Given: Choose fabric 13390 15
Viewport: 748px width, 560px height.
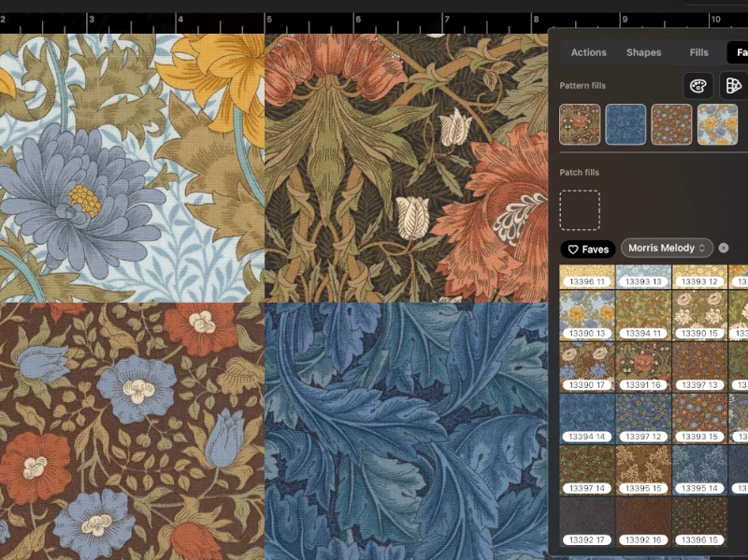Looking at the screenshot, I should (x=699, y=315).
